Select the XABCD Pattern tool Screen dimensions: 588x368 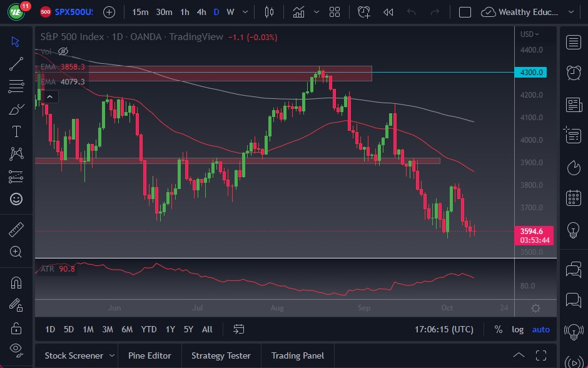click(x=16, y=153)
